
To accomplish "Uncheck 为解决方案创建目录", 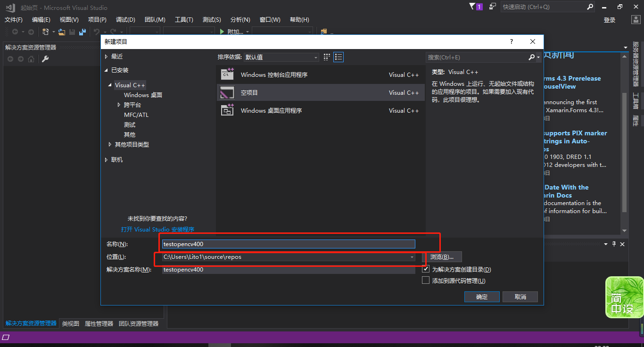I will click(425, 269).
